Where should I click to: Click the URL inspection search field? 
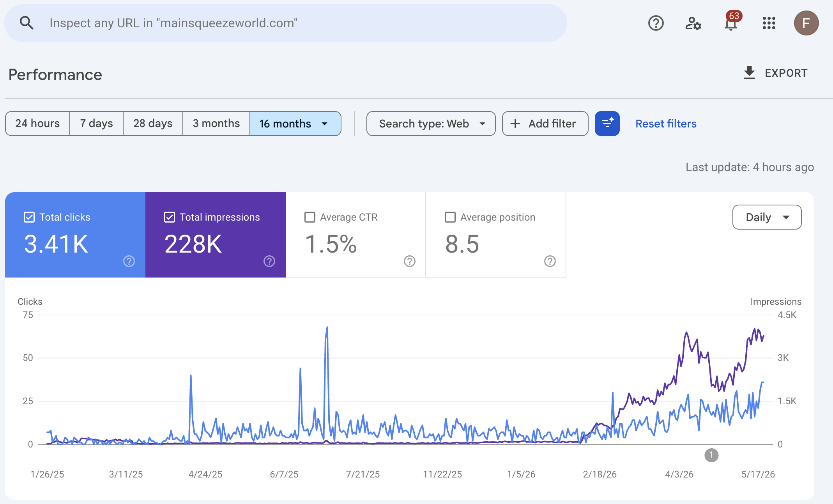pyautogui.click(x=286, y=23)
